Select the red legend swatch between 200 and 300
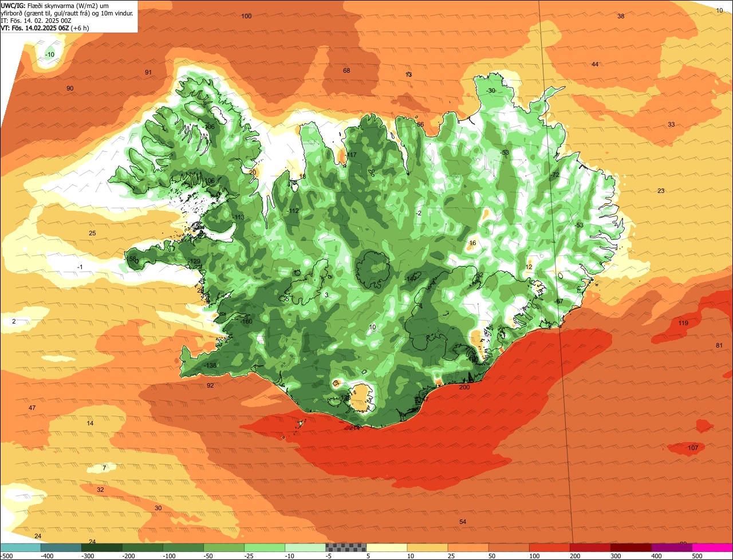This screenshot has width=733, height=560. click(x=589, y=547)
